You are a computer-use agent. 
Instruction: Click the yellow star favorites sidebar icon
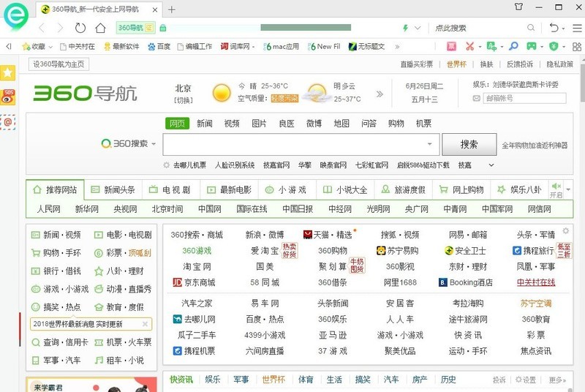pos(8,73)
